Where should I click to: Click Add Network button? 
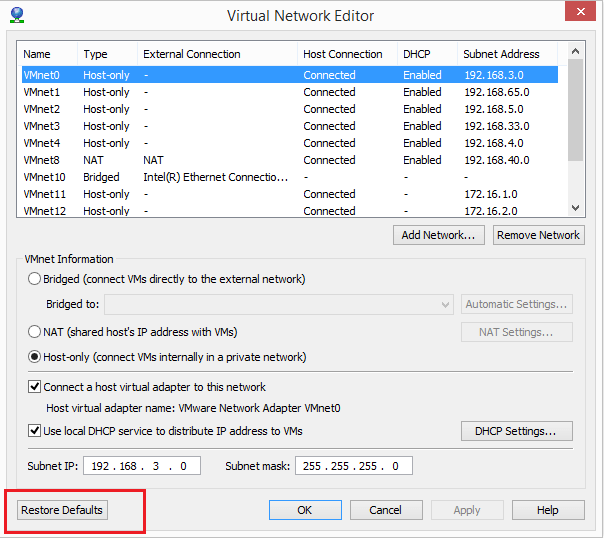440,235
